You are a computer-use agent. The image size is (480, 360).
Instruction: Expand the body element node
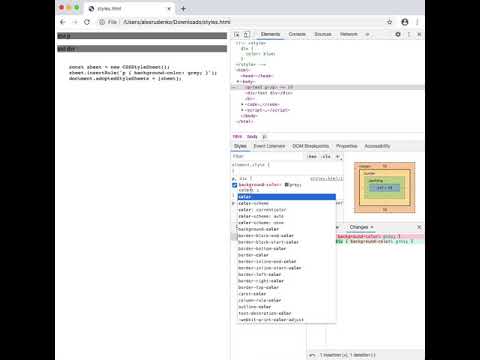(x=238, y=82)
